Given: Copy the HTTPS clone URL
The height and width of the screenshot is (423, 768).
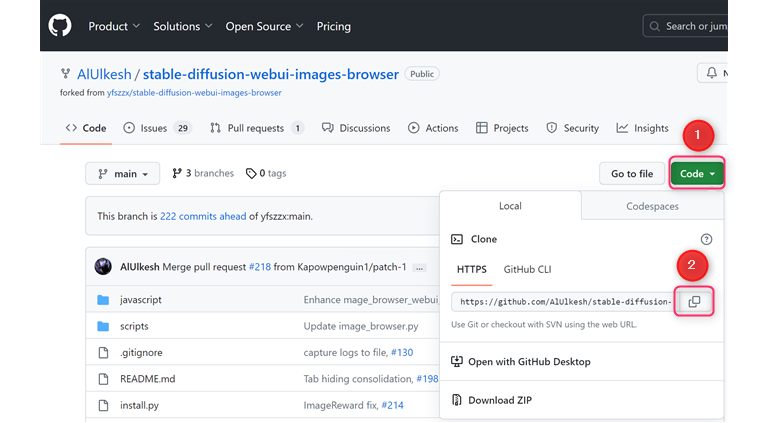Looking at the screenshot, I should (694, 301).
